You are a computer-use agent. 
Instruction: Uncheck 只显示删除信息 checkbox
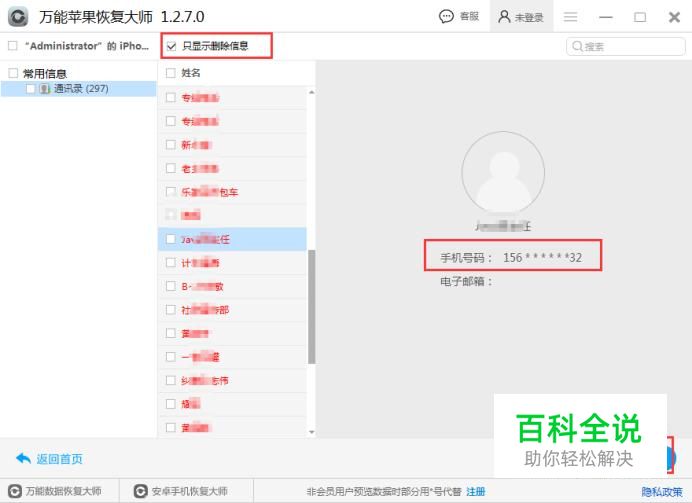click(x=172, y=46)
